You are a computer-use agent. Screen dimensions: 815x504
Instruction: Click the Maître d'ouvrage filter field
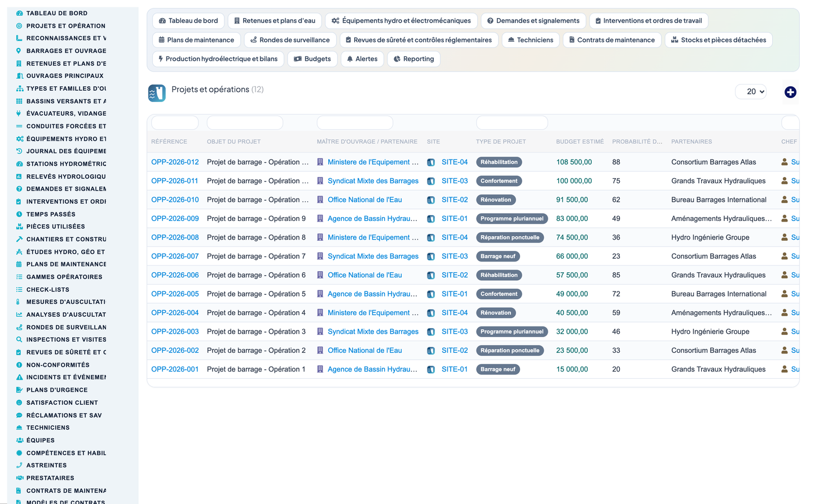[355, 122]
